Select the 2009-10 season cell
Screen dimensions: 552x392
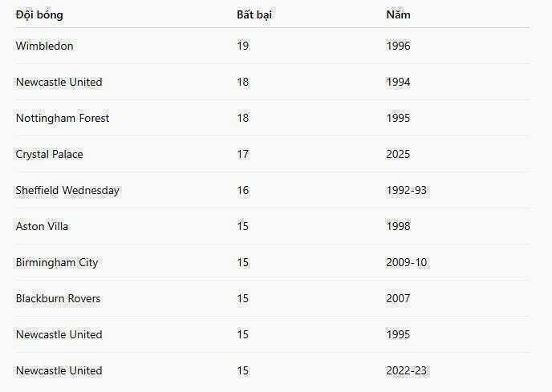[x=406, y=262]
